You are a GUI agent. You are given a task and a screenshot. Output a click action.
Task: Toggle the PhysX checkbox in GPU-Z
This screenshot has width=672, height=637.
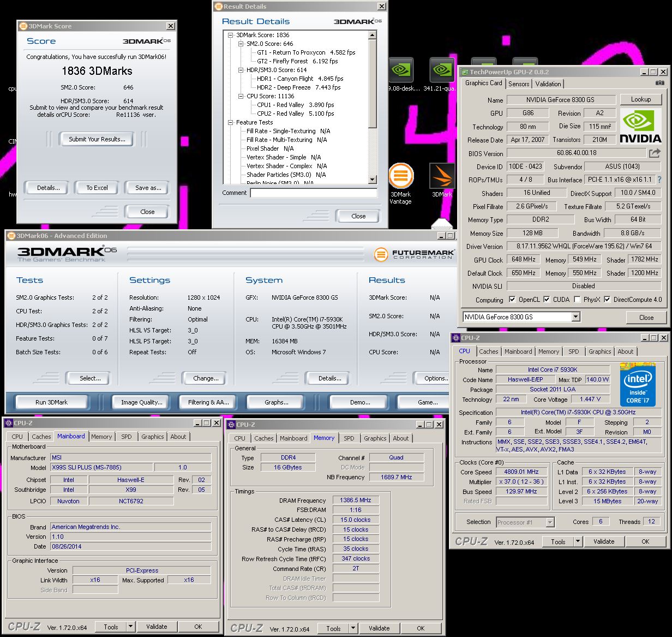coord(577,300)
